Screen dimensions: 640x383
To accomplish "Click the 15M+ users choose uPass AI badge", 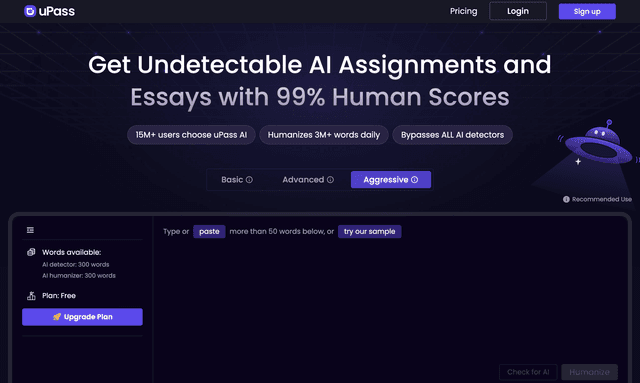I will [x=191, y=135].
